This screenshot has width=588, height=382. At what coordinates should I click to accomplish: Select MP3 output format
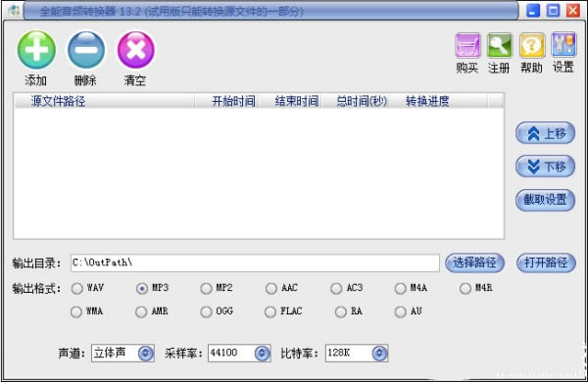tap(142, 288)
